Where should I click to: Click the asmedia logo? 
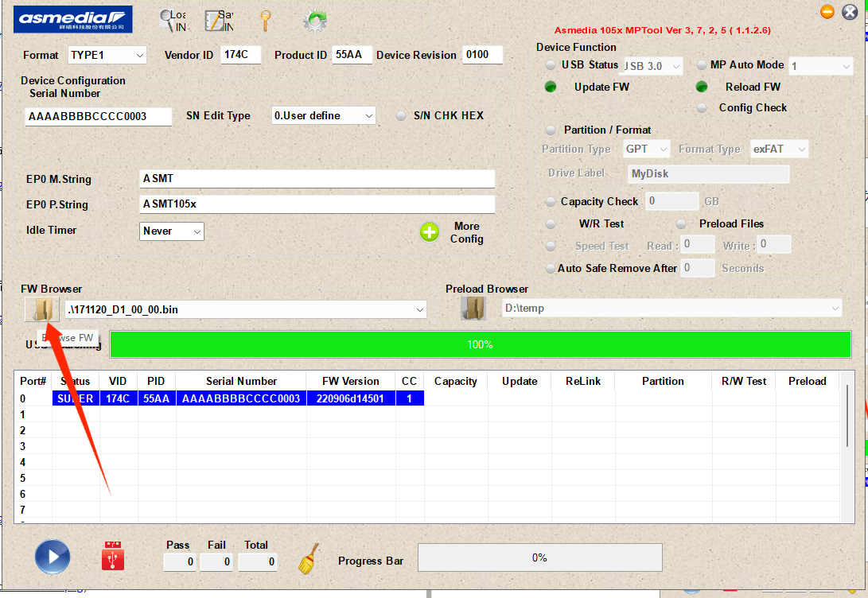72,19
